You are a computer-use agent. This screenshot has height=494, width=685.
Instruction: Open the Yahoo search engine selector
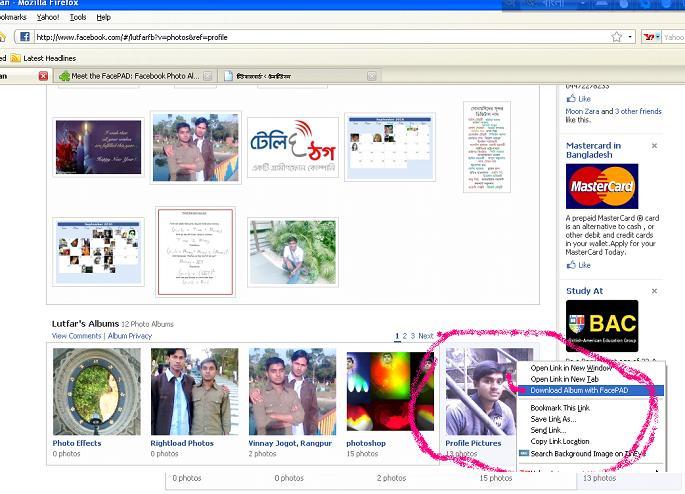coord(651,37)
